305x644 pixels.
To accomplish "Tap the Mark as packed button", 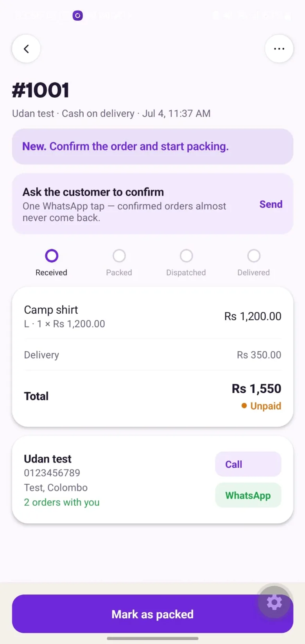I will pyautogui.click(x=152, y=614).
